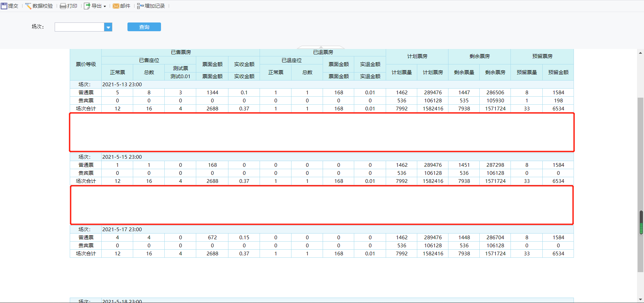
Task: Click the scrollbar down arrow at the bottom
Action: 640,299
